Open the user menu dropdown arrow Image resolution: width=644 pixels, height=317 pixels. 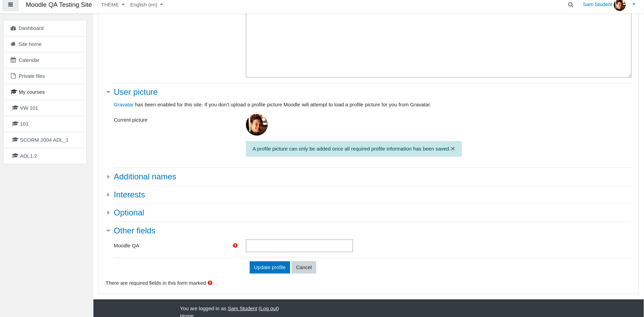(x=634, y=4)
